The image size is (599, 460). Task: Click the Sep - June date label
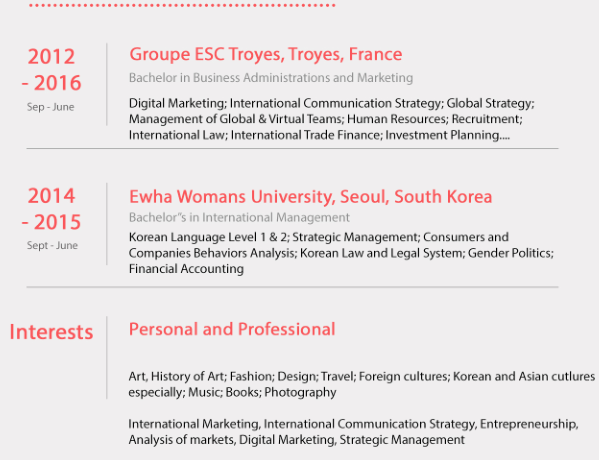[50, 107]
